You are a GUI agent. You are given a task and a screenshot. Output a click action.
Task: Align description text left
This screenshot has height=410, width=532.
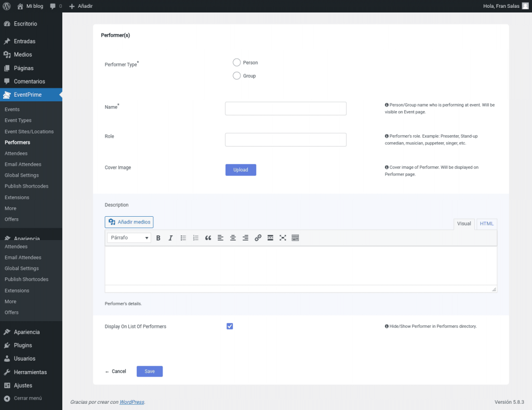tap(220, 238)
